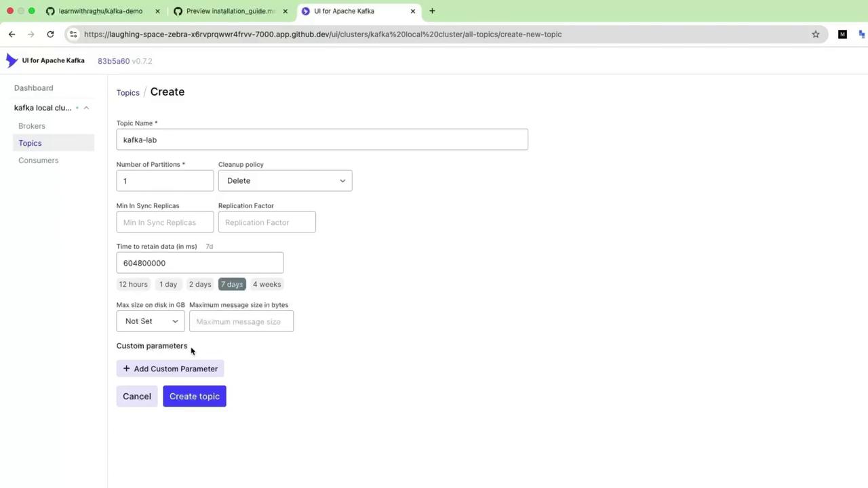Select the 4 weeks retention option
The height and width of the screenshot is (488, 868).
tap(267, 284)
